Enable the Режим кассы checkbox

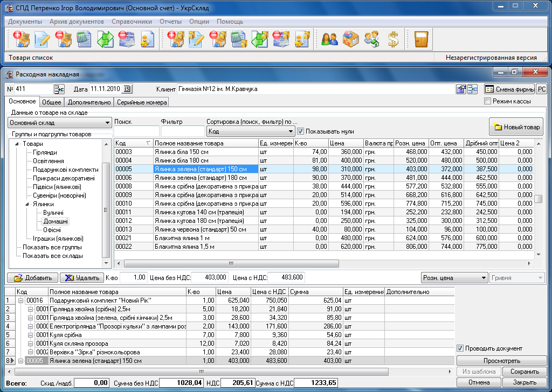[488, 101]
